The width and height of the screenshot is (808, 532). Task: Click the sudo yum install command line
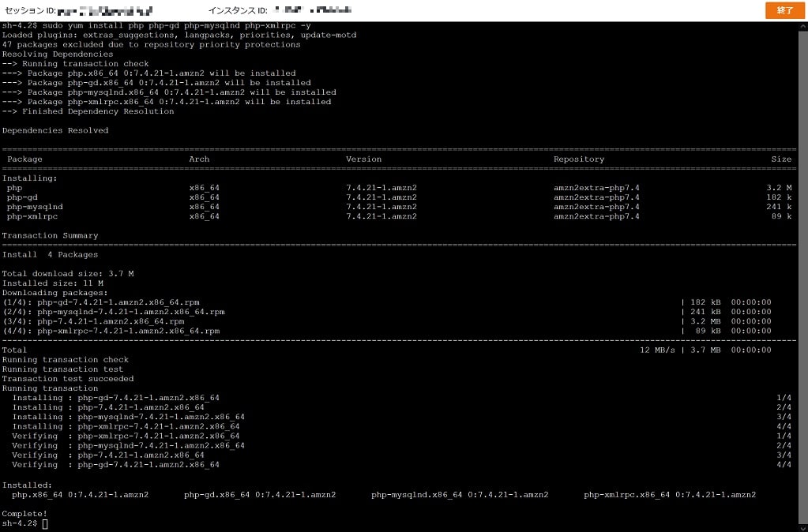156,25
